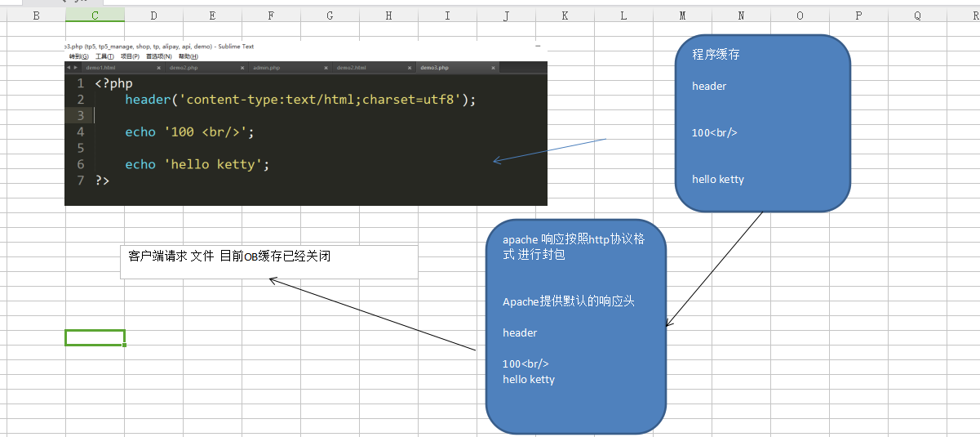Open the 工具(T) menu

104,56
